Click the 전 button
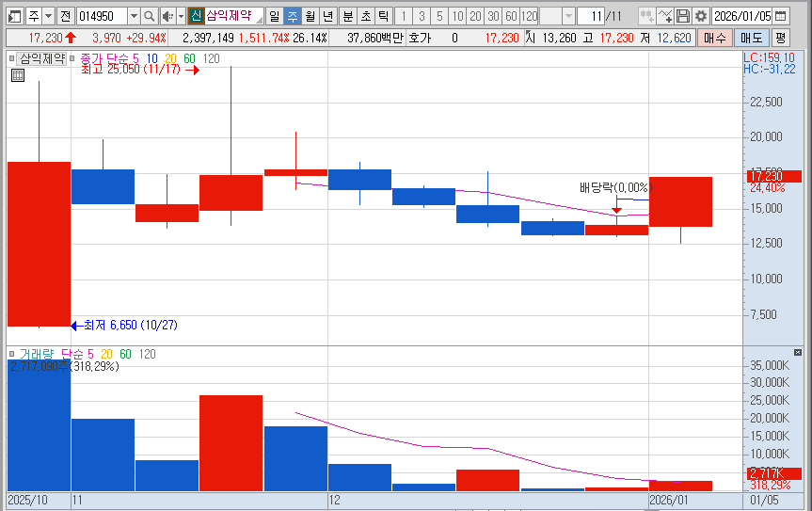 pos(65,17)
